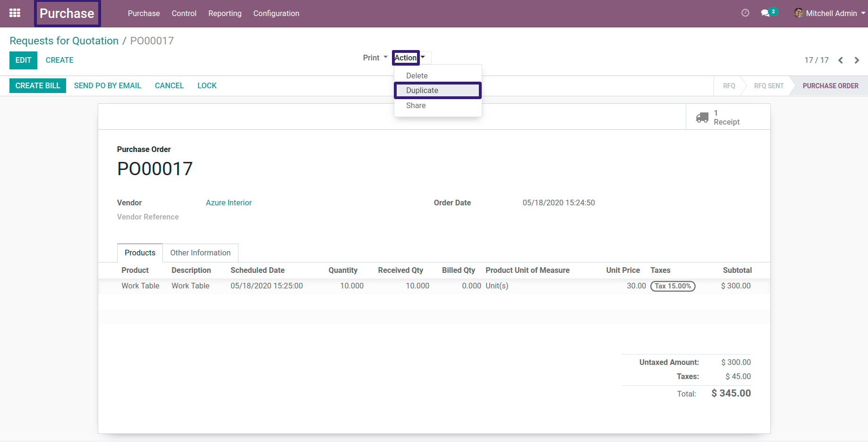Click Subtotal column header
The image size is (868, 448).
click(x=737, y=270)
